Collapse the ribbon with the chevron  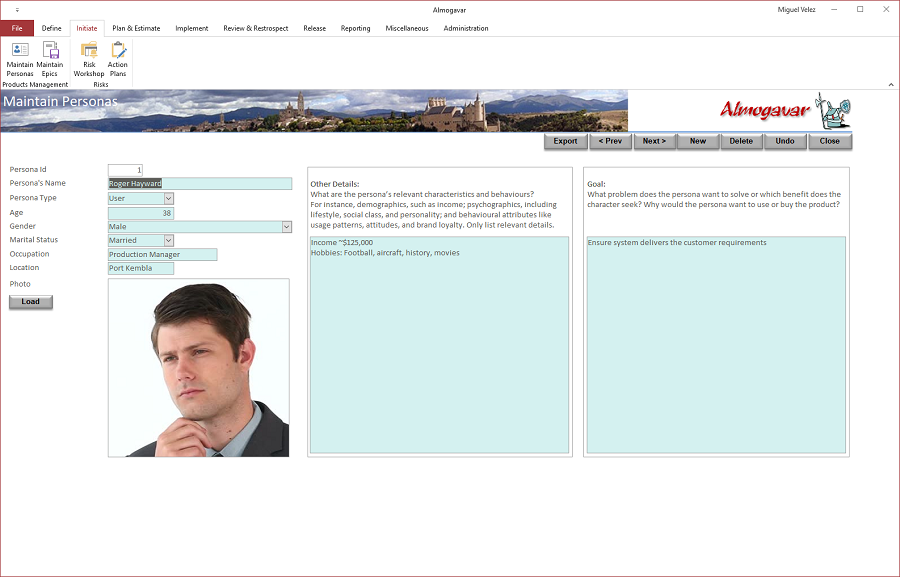pyautogui.click(x=891, y=84)
